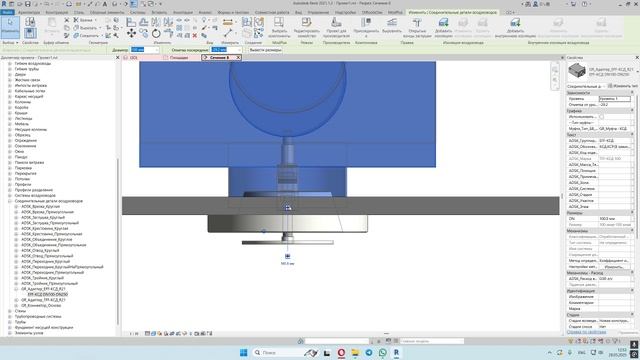Select the Move tool
640x360 pixels.
131,33
